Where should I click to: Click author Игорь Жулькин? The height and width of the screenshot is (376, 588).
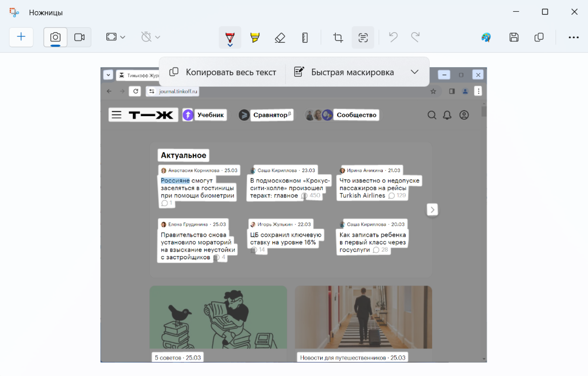coord(275,224)
